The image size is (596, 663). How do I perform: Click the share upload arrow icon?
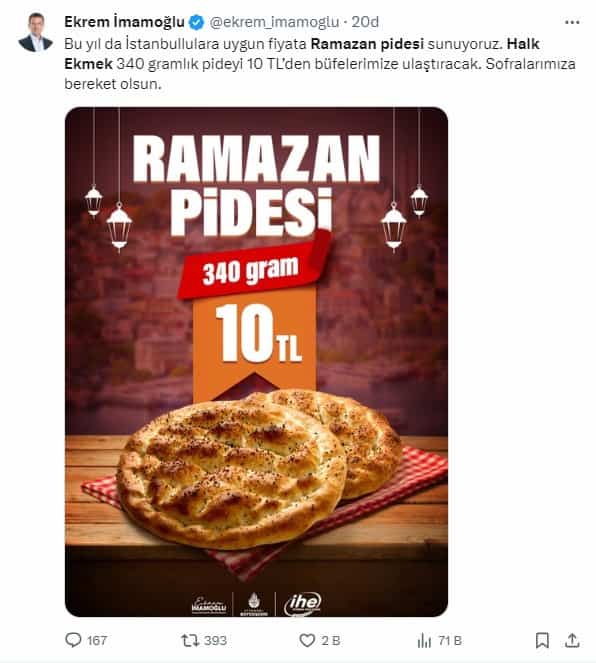pyautogui.click(x=572, y=640)
